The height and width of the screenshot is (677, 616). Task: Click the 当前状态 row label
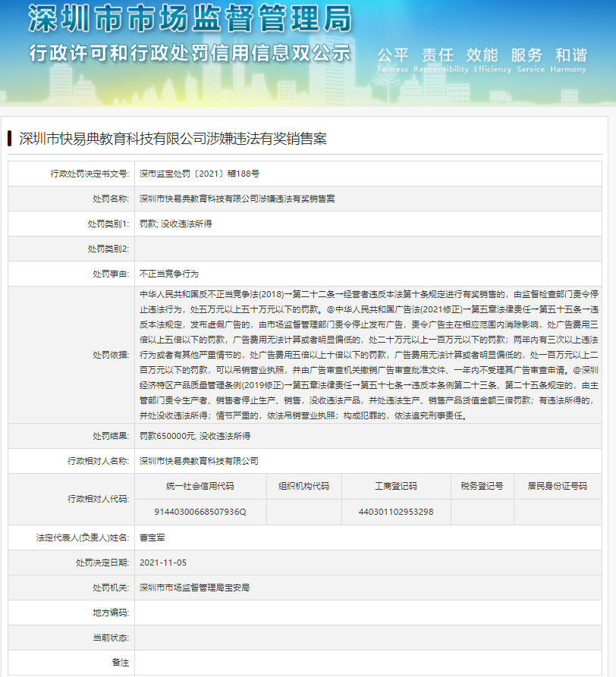(111, 638)
